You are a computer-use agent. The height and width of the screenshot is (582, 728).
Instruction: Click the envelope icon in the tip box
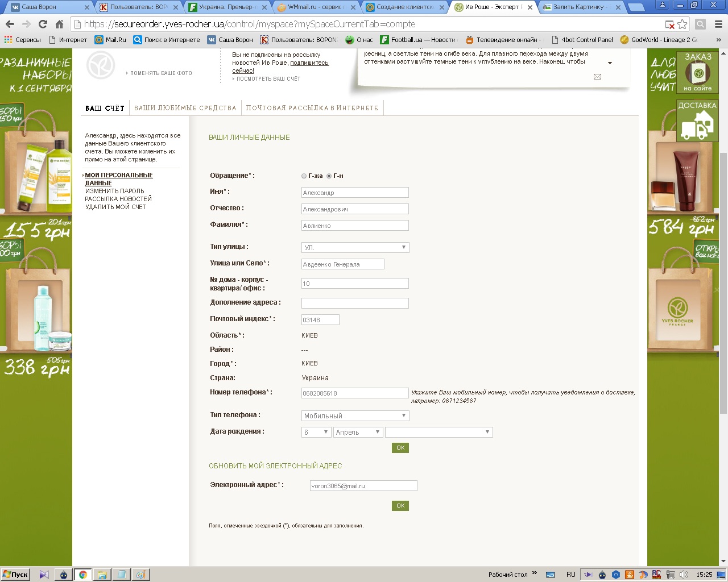point(597,77)
